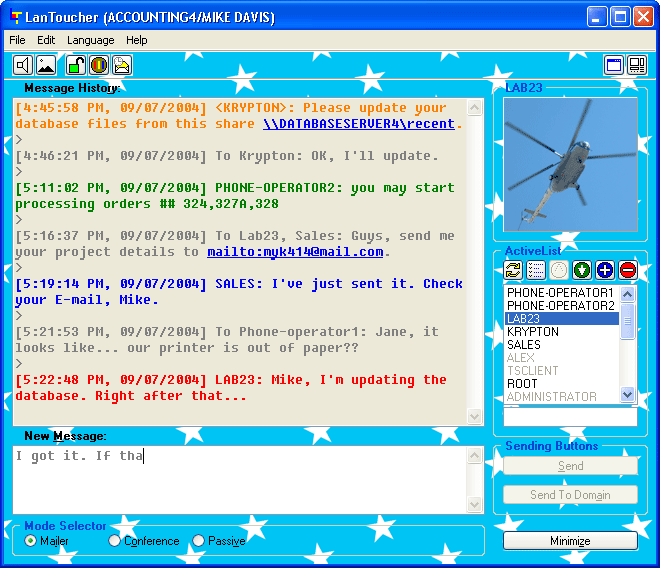
Task: Click the Send To Domain button
Action: click(x=570, y=494)
